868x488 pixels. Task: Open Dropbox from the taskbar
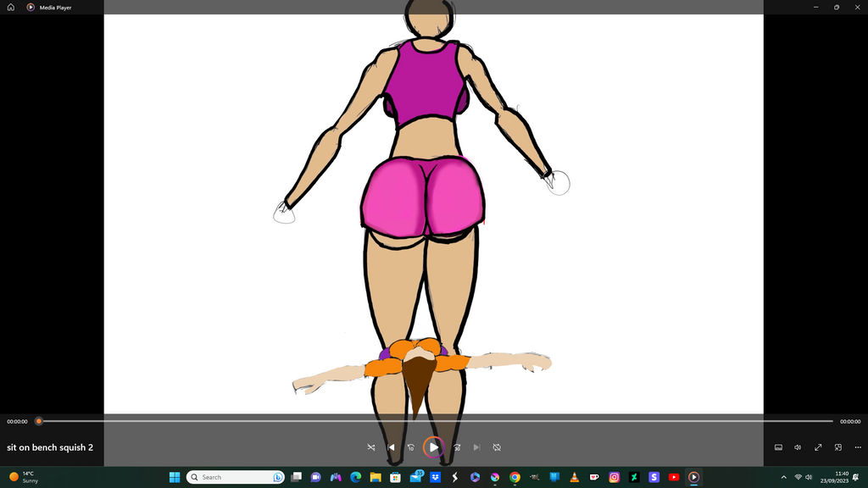tap(435, 477)
